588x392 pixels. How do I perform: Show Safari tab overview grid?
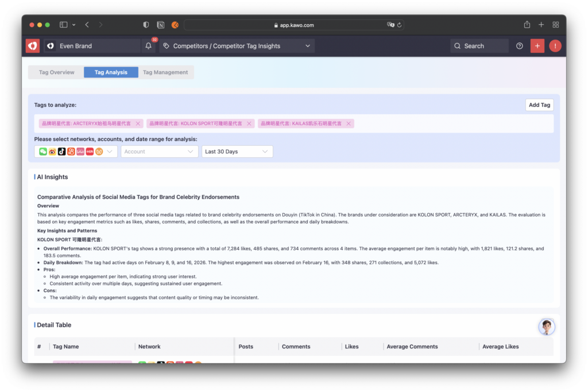(x=555, y=25)
